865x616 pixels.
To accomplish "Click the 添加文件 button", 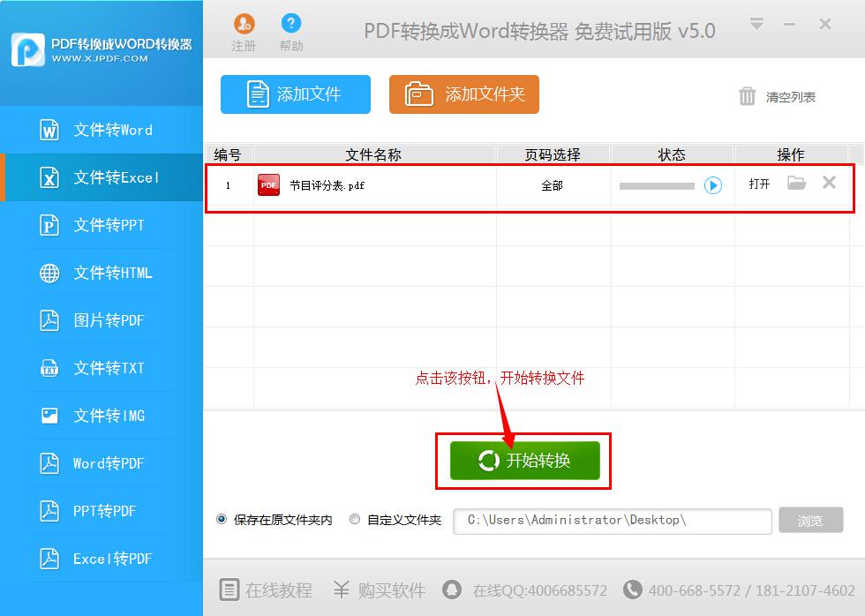I will [x=296, y=94].
